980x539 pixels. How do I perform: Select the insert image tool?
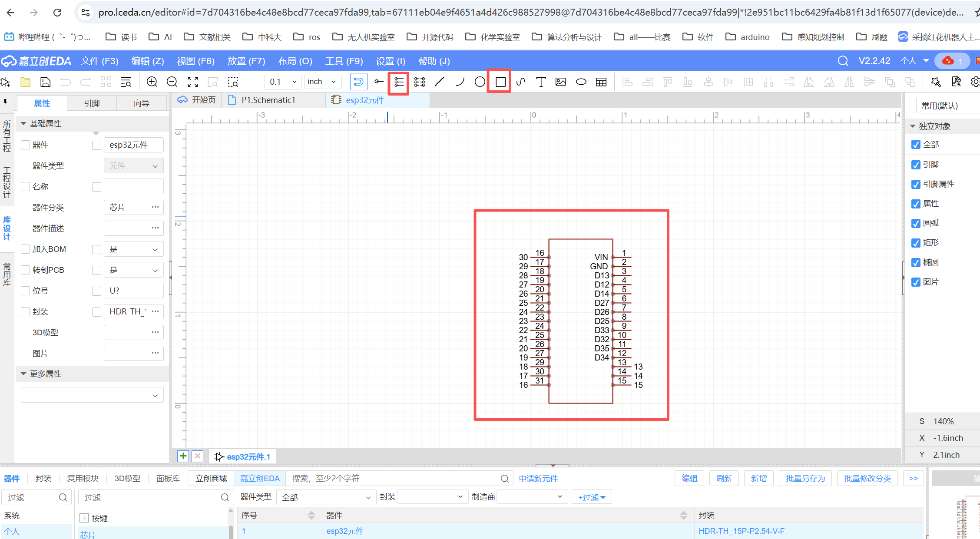(x=561, y=82)
